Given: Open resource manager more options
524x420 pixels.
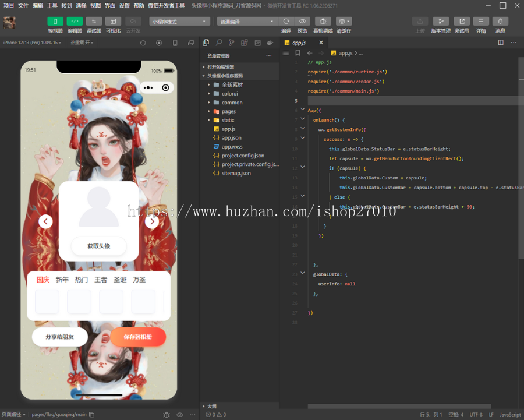Looking at the screenshot, I should tap(269, 55).
